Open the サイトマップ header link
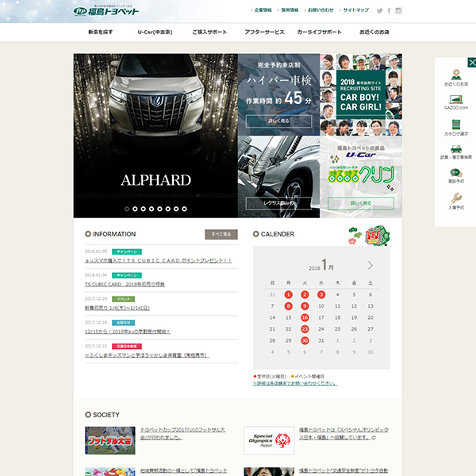 tap(355, 10)
